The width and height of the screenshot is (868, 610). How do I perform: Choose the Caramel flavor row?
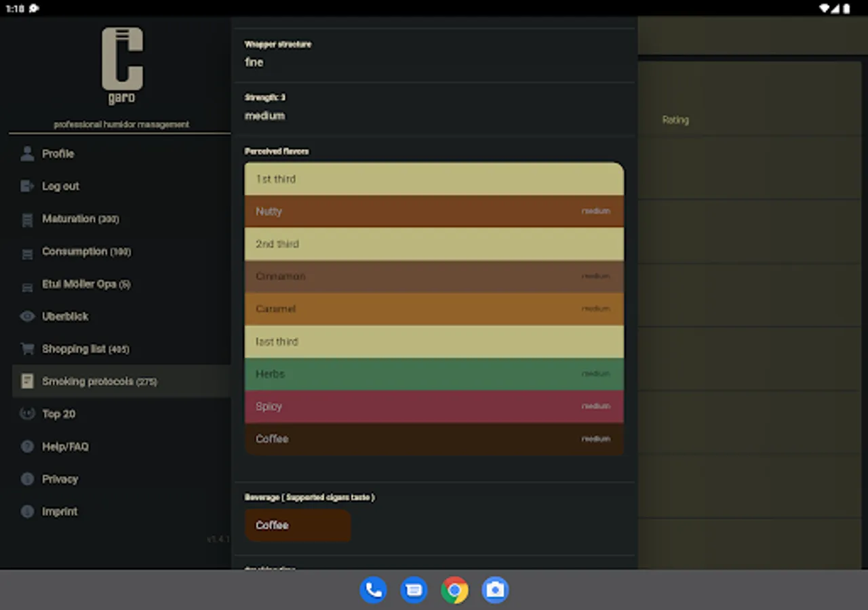(x=434, y=309)
